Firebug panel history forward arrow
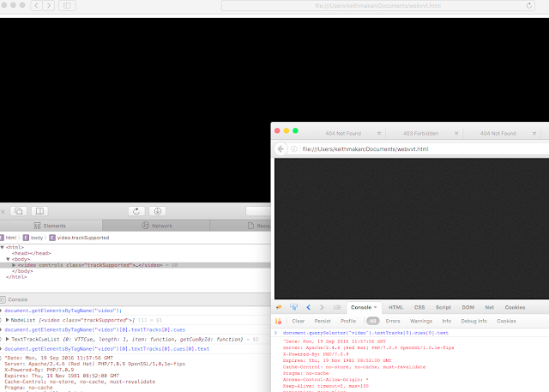 click(322, 307)
